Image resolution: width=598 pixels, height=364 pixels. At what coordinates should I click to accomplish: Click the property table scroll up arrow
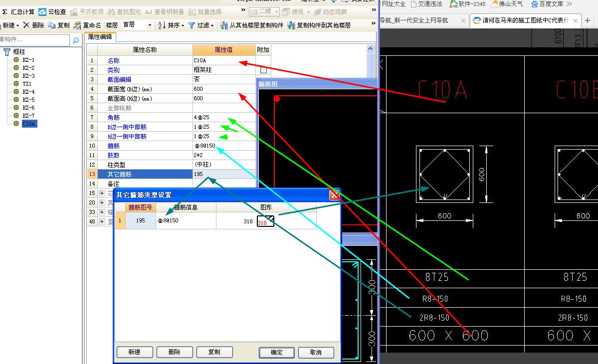pyautogui.click(x=370, y=48)
